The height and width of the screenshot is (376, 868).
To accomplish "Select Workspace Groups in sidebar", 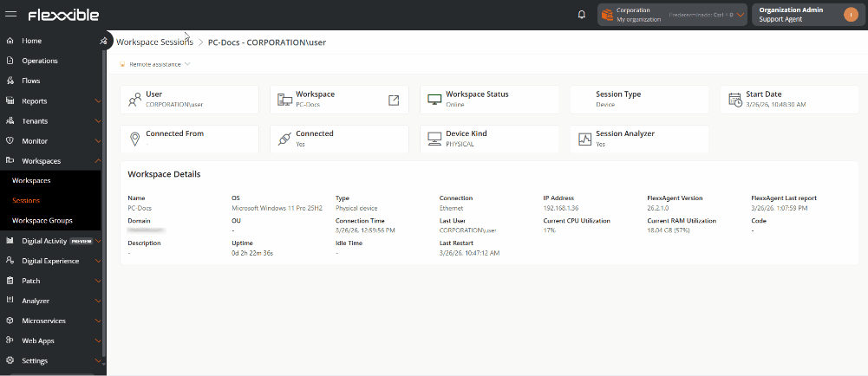I will click(x=42, y=221).
